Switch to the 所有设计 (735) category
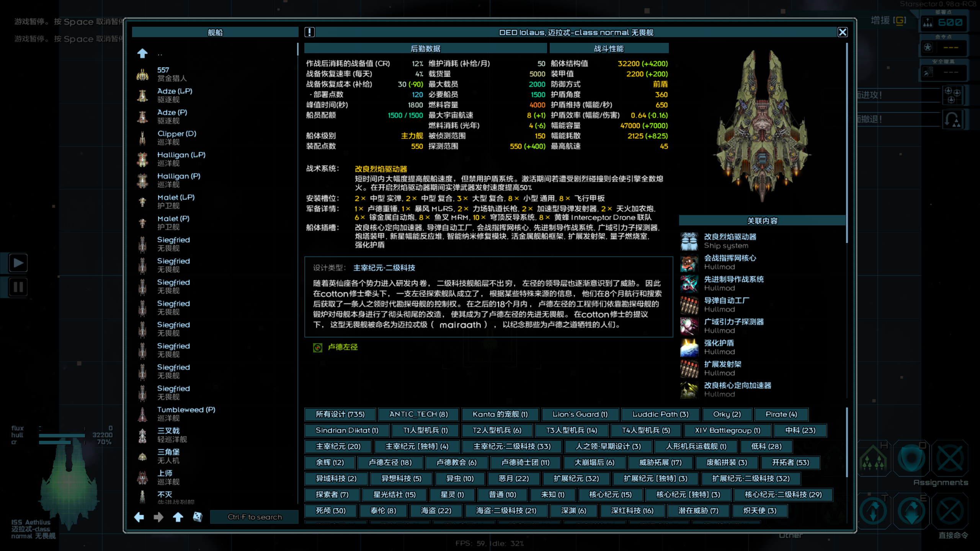Viewport: 980px width, 551px height. [340, 414]
